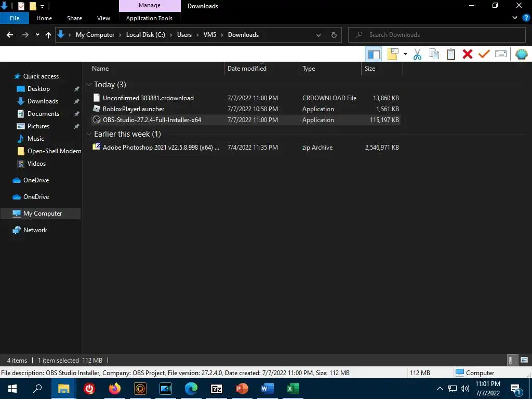Switch to the Share ribbon tab

click(74, 18)
